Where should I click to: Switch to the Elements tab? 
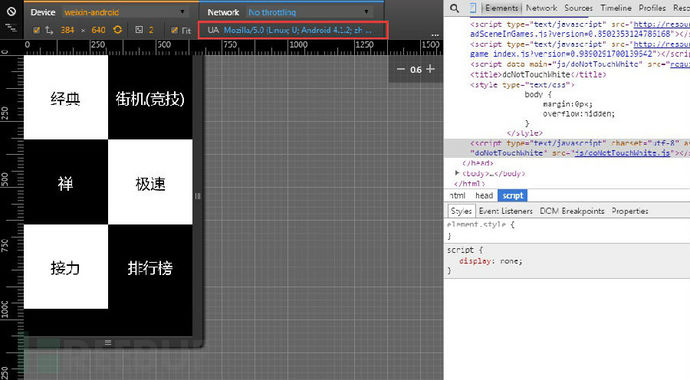501,8
